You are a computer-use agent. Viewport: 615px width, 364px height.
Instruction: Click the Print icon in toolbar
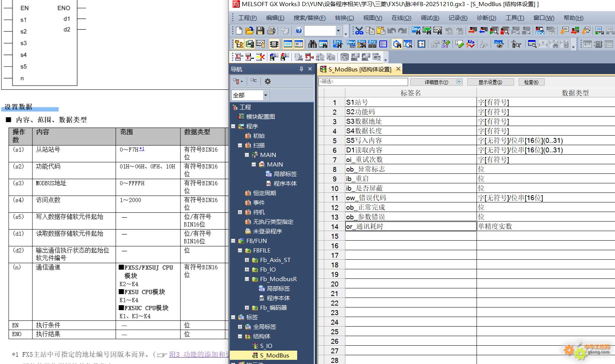pos(271,31)
